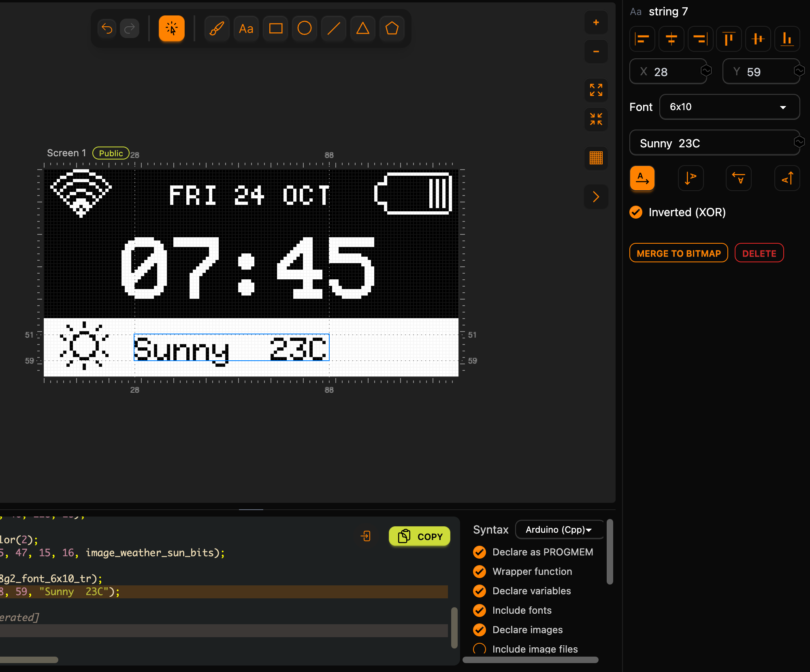
Task: Click the redo arrow icon
Action: (130, 28)
